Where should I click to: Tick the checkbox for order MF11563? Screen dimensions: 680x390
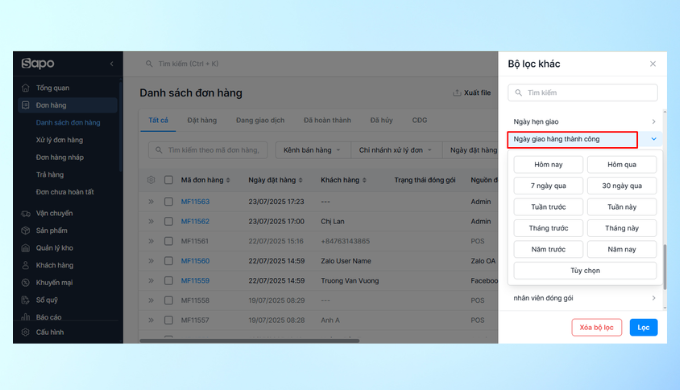168,202
